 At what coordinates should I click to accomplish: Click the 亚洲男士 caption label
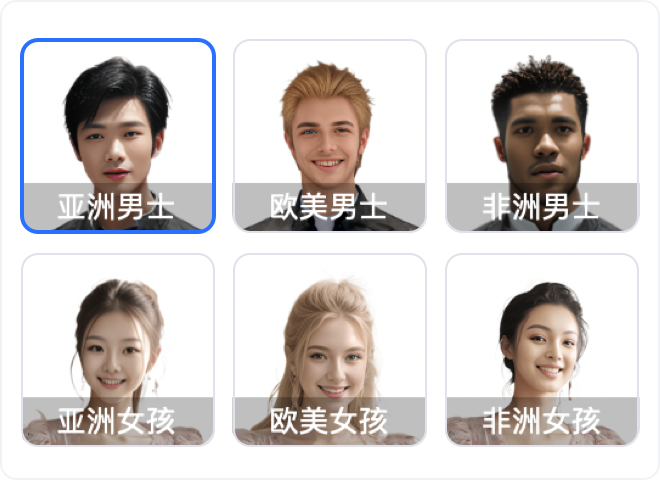click(116, 207)
